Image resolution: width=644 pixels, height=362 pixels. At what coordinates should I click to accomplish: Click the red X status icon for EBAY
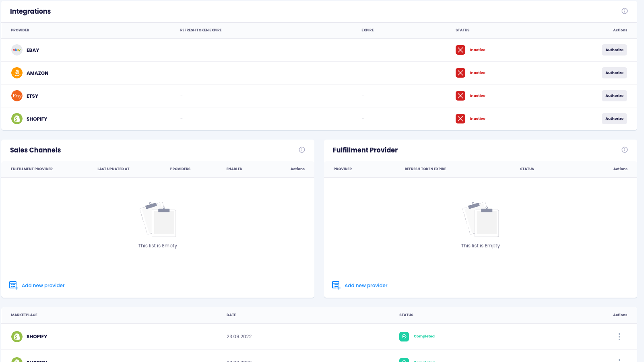point(460,50)
